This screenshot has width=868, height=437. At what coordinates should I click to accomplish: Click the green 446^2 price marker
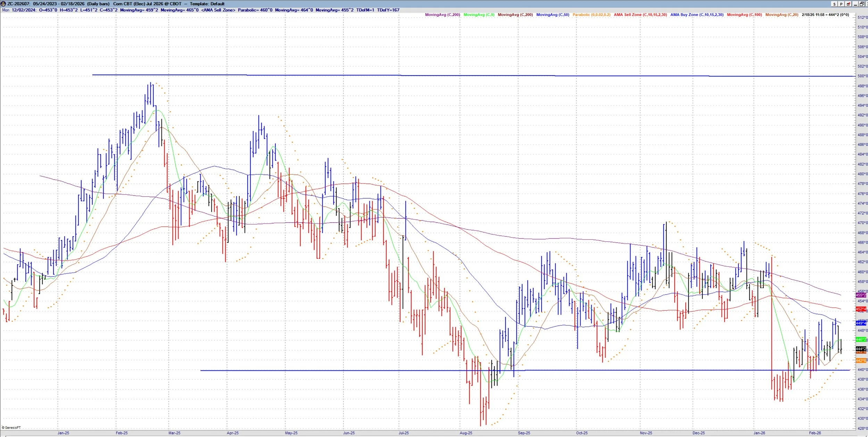pyautogui.click(x=861, y=340)
